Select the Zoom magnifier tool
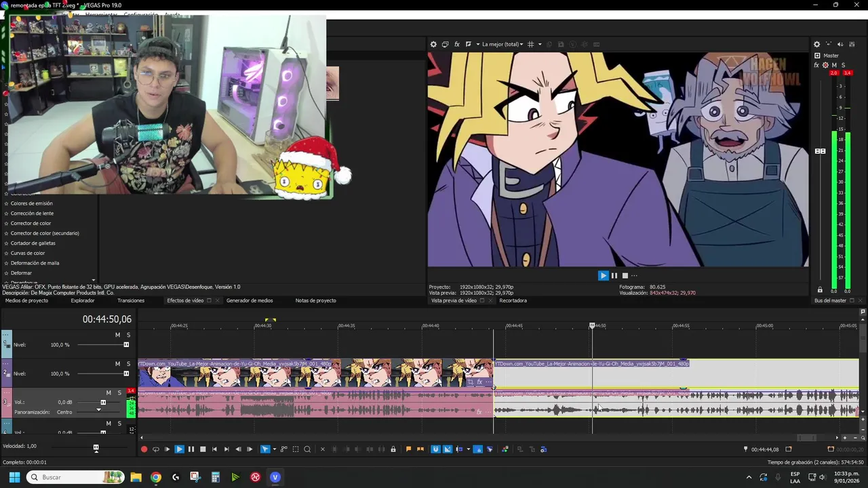 click(x=307, y=449)
